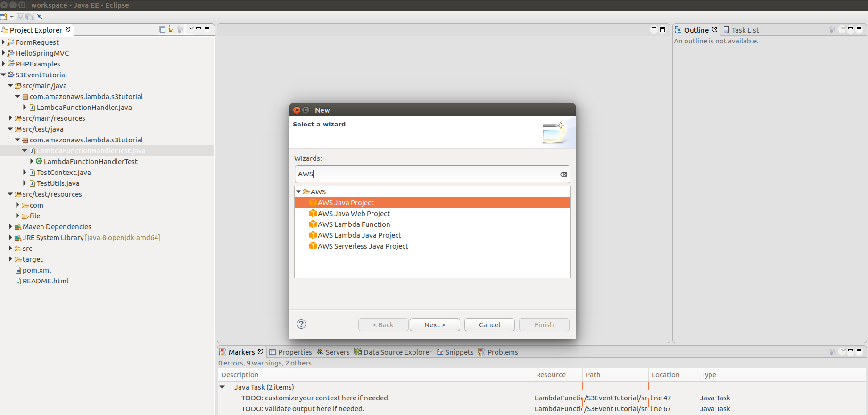
Task: Expand src/main/resources folder
Action: click(10, 118)
